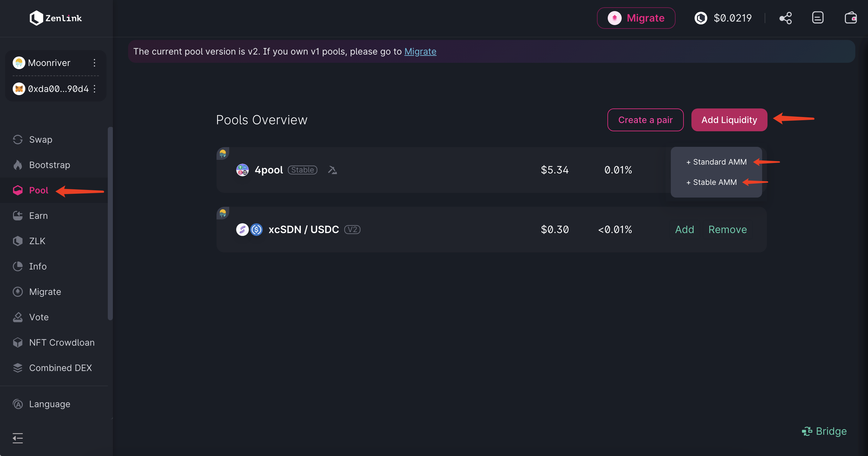
Task: Expand the Moonriver network options menu
Action: (94, 63)
